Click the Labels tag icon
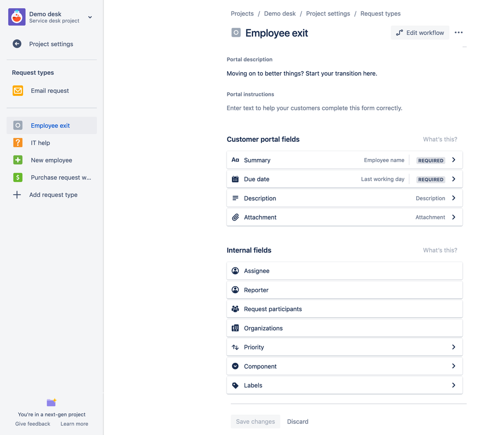Viewport: 504px width, 435px height. point(235,385)
